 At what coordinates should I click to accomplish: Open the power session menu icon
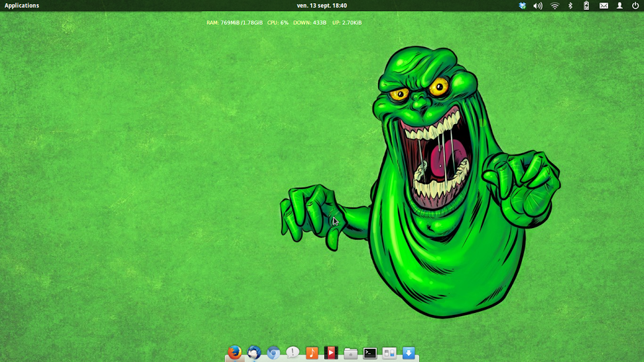[x=635, y=6]
